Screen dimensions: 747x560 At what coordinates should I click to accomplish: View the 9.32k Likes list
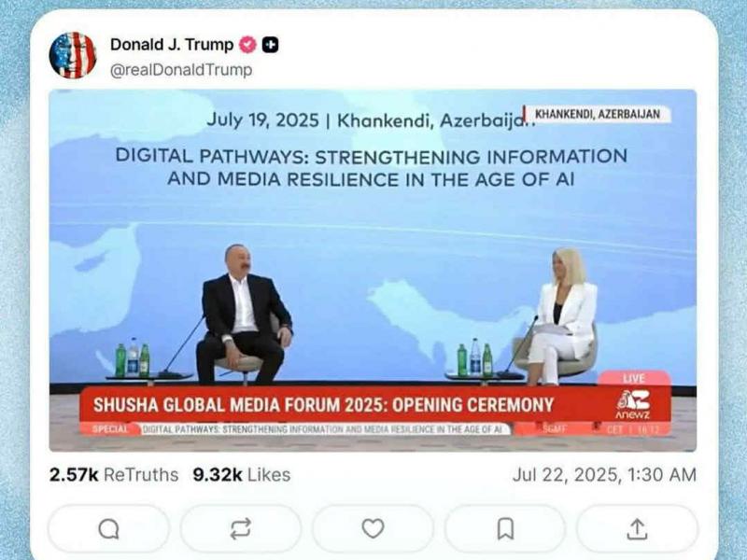point(242,475)
